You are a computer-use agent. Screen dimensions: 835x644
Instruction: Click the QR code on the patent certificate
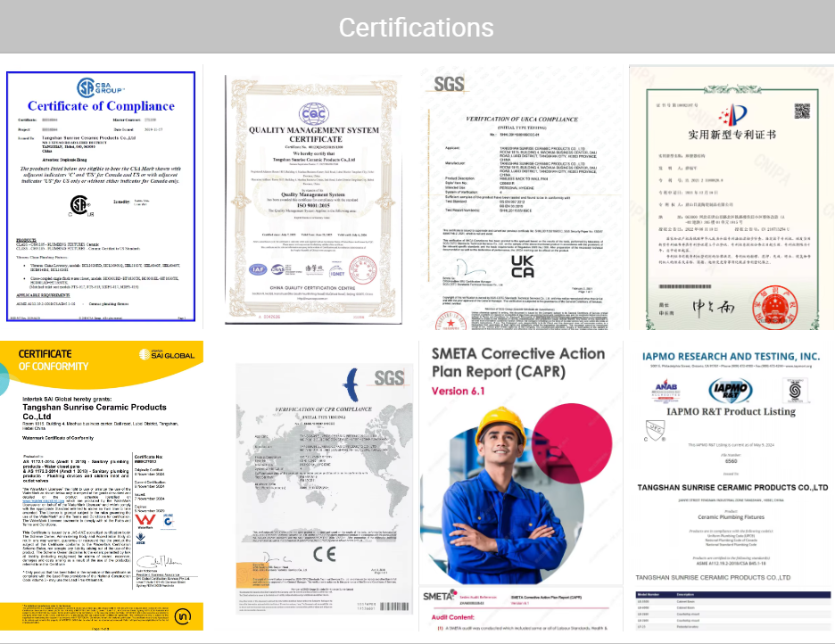point(801,111)
